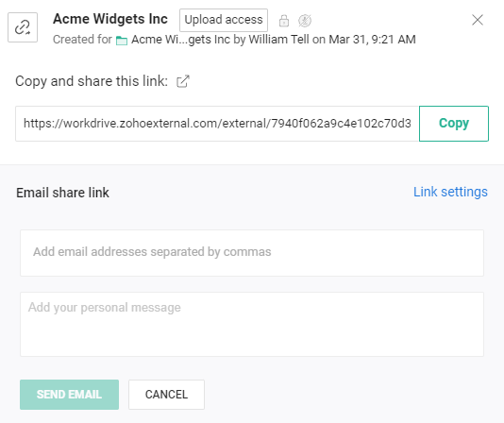The height and width of the screenshot is (423, 504).
Task: Click the share URL text field
Action: [x=217, y=124]
